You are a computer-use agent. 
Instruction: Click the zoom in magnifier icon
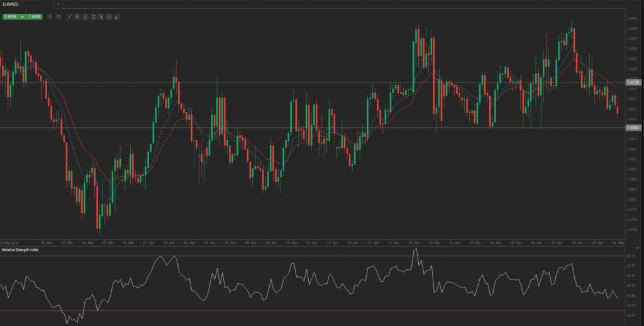pyautogui.click(x=58, y=16)
